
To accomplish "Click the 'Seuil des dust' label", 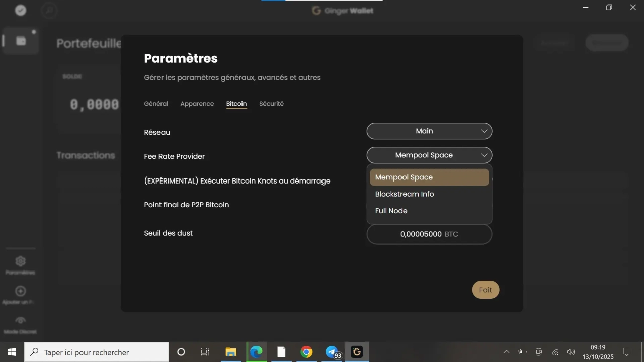I will [169, 233].
